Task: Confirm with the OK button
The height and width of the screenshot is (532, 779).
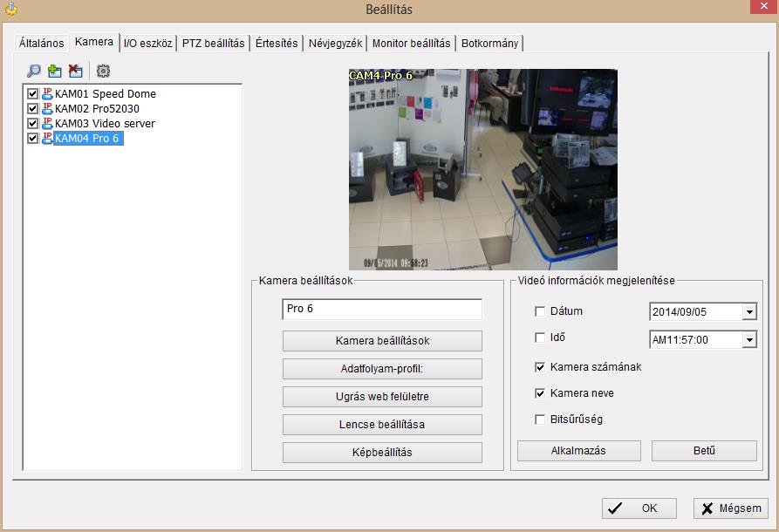Action: 639,508
